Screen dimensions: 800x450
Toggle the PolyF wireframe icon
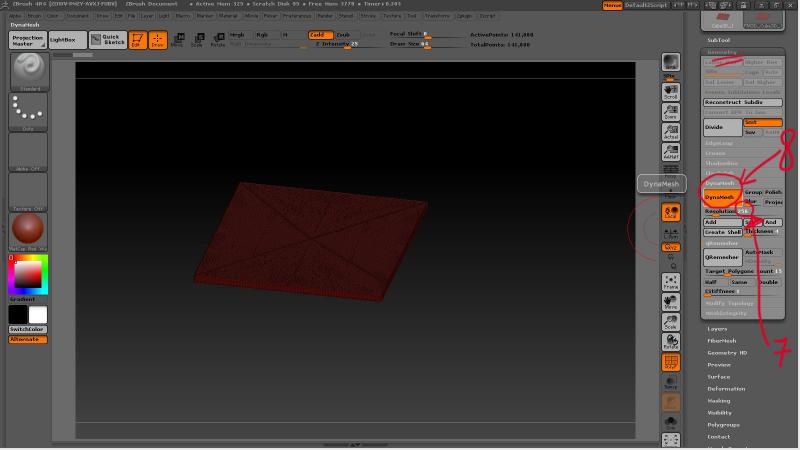670,362
